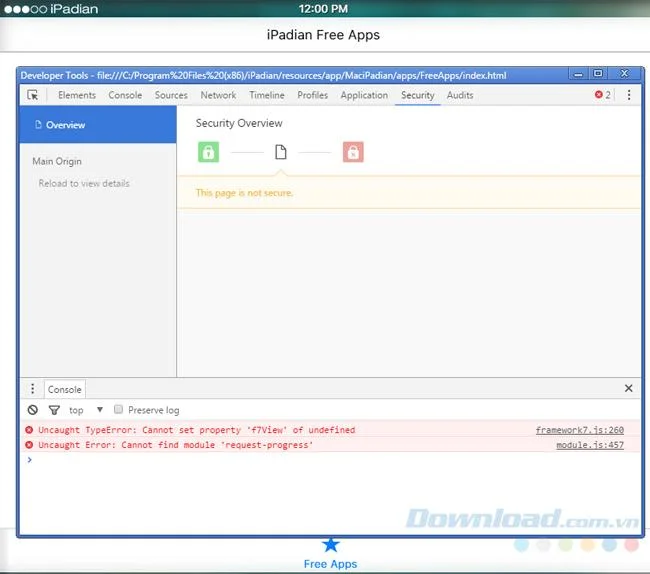Clear console with the circle-slash icon
Viewport: 650px width, 574px height.
click(32, 410)
